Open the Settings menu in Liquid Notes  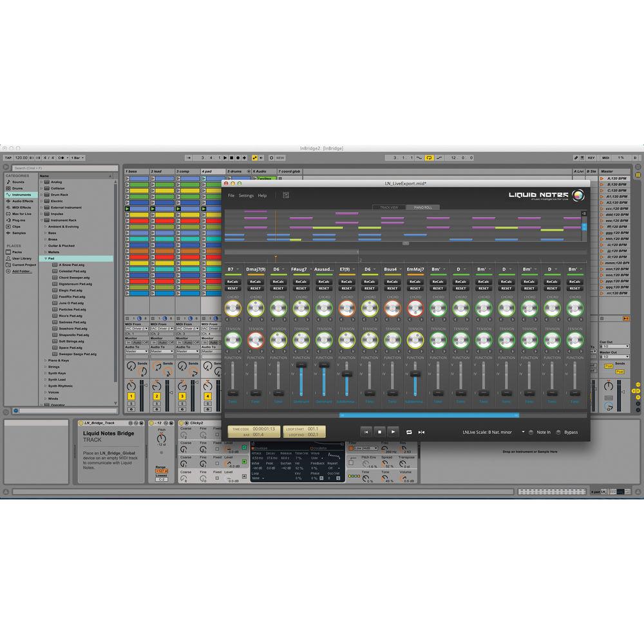click(x=246, y=195)
